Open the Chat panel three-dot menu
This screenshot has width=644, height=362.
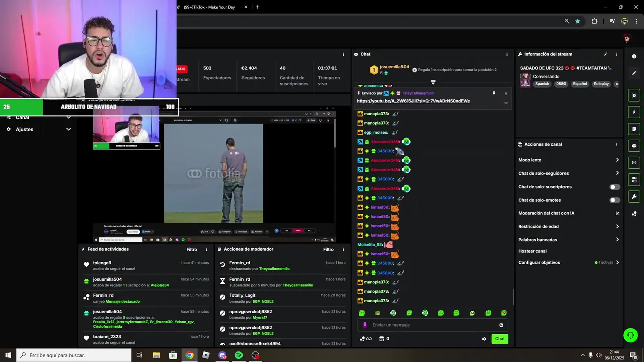point(507,54)
